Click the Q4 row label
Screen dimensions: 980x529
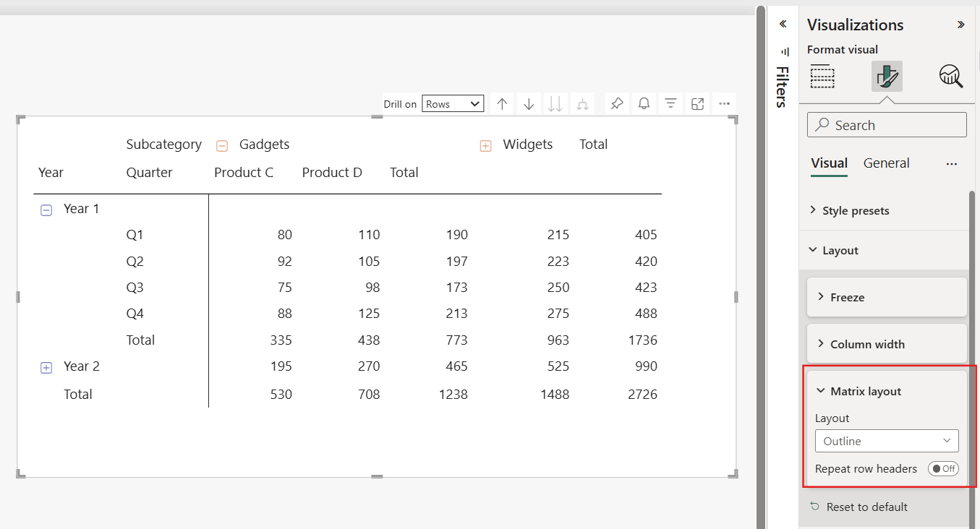click(135, 314)
